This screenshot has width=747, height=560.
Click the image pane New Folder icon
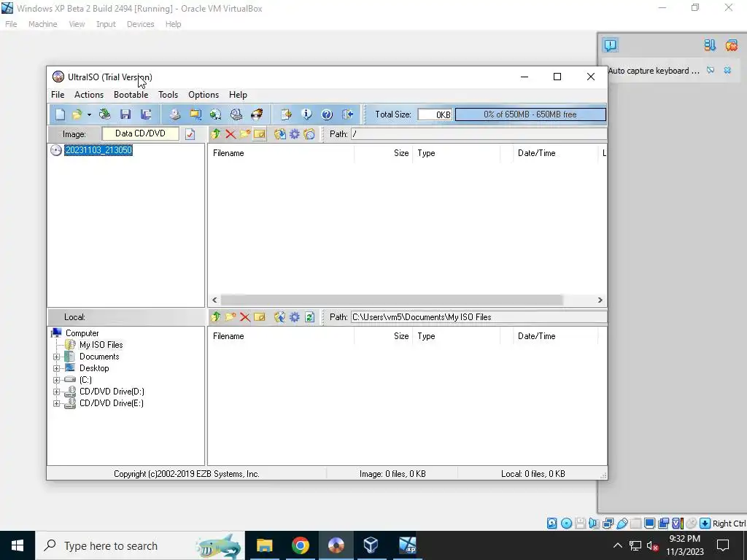click(245, 134)
